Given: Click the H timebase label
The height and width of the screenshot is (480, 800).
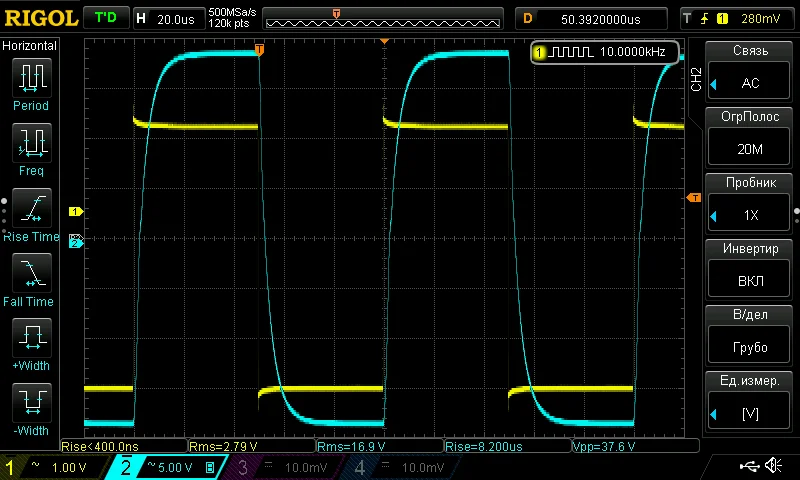Looking at the screenshot, I should click(141, 19).
